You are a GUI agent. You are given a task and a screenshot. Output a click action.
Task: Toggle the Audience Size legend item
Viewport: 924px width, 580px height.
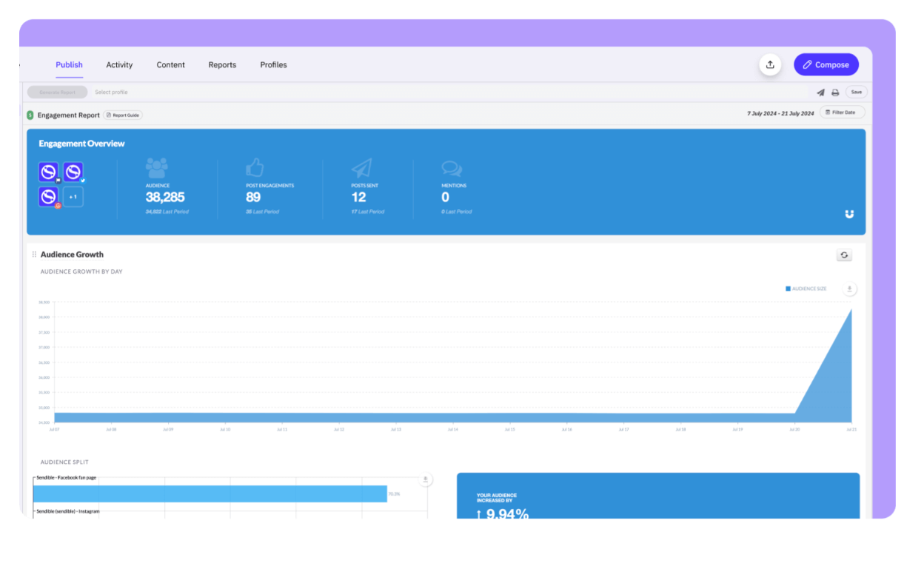(806, 289)
